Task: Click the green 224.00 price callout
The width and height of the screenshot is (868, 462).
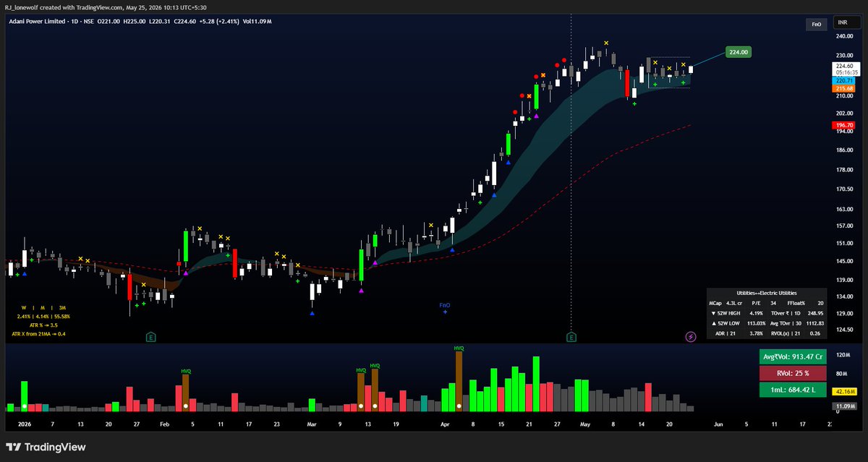Action: pos(739,52)
